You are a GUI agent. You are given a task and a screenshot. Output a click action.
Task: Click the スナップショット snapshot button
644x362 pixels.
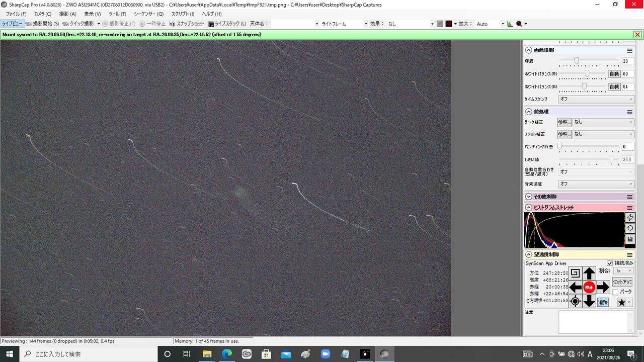point(187,24)
